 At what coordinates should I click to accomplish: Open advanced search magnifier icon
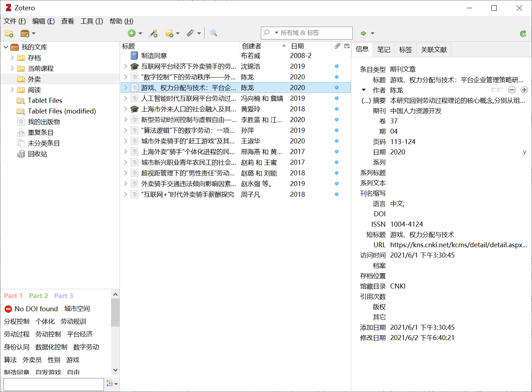click(214, 33)
